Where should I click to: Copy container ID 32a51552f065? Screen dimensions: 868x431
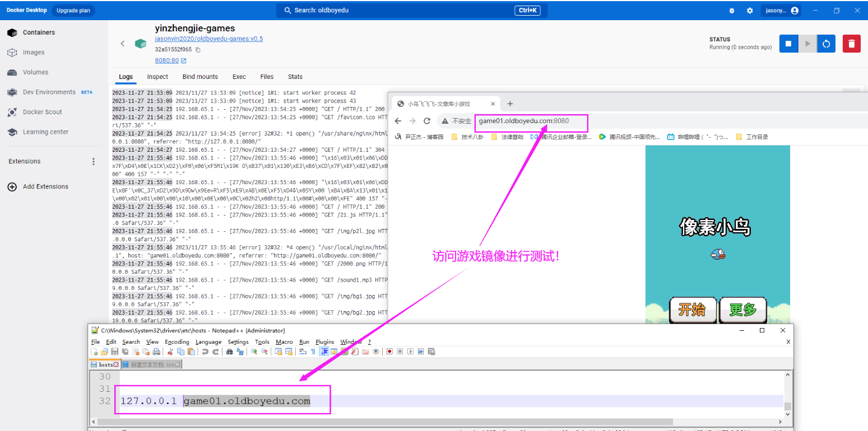(x=198, y=50)
